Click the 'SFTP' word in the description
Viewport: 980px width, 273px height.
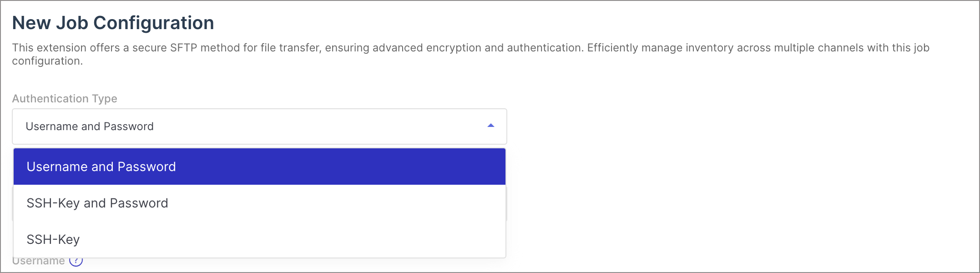(184, 48)
